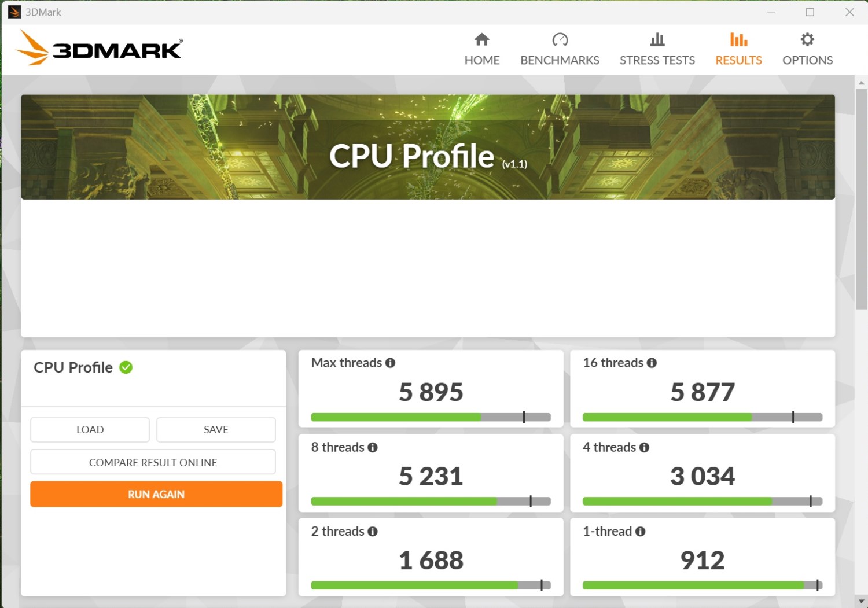
Task: Go to the Stress Tests tab label
Action: (x=657, y=60)
